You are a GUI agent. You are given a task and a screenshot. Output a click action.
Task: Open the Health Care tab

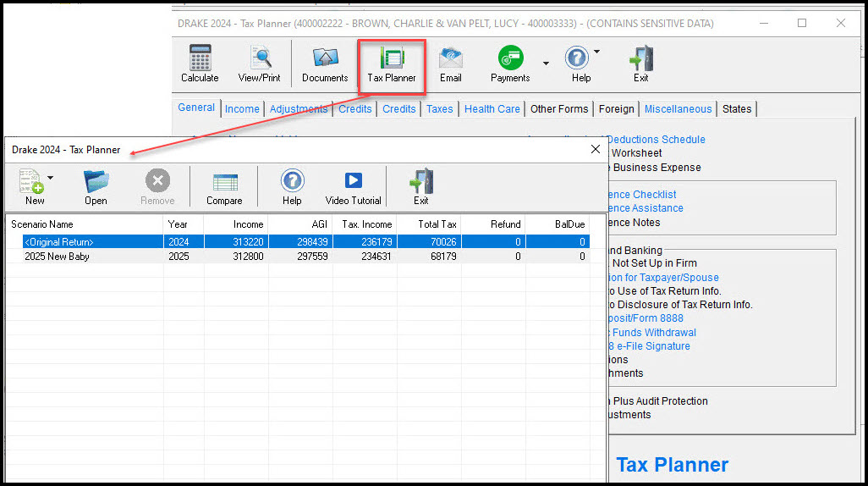(492, 109)
